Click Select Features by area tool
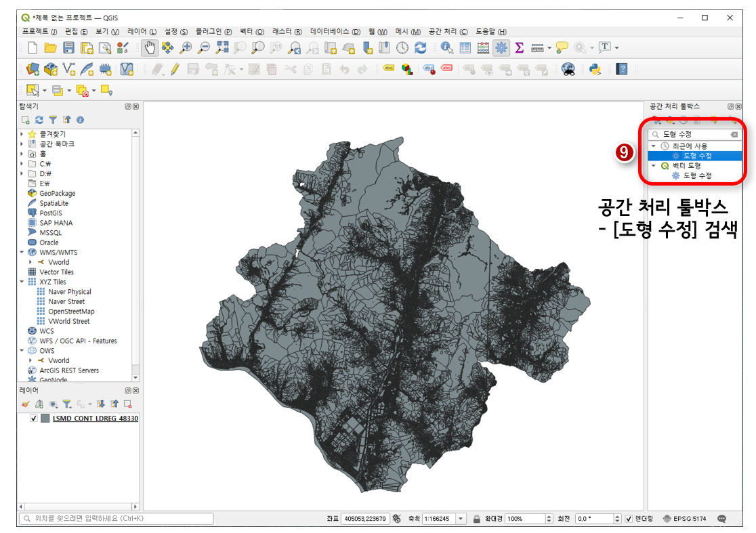This screenshot has height=533, width=756. [33, 90]
